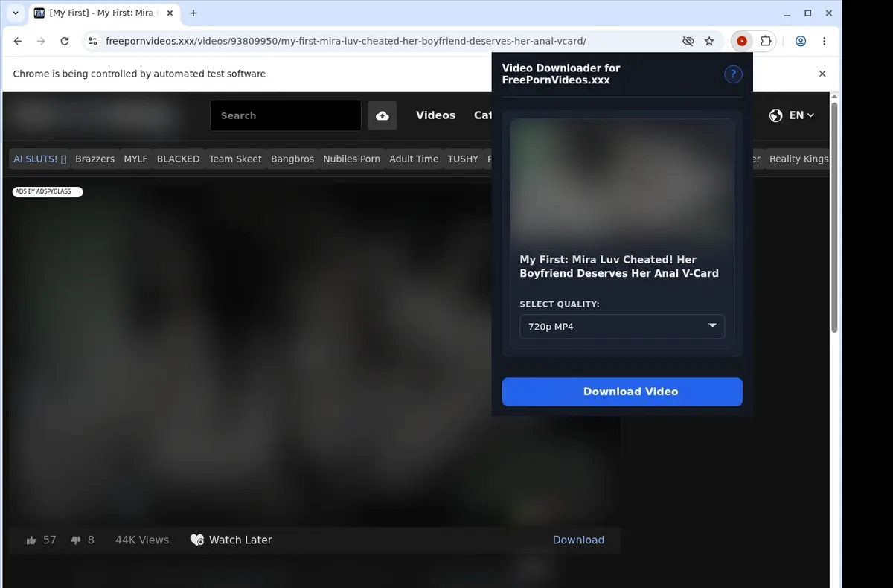Screen dimensions: 893x588
Task: Click the 44K Views text
Action: point(142,540)
